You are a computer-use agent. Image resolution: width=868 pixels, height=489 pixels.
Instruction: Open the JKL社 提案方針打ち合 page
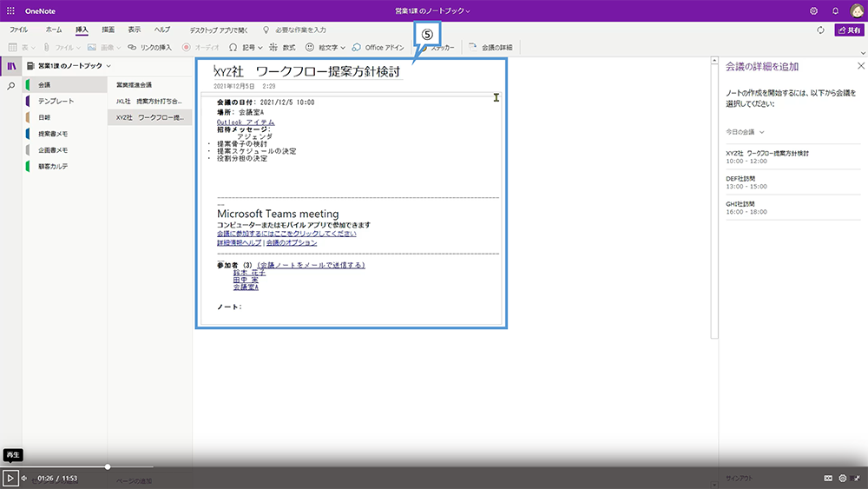tap(150, 102)
